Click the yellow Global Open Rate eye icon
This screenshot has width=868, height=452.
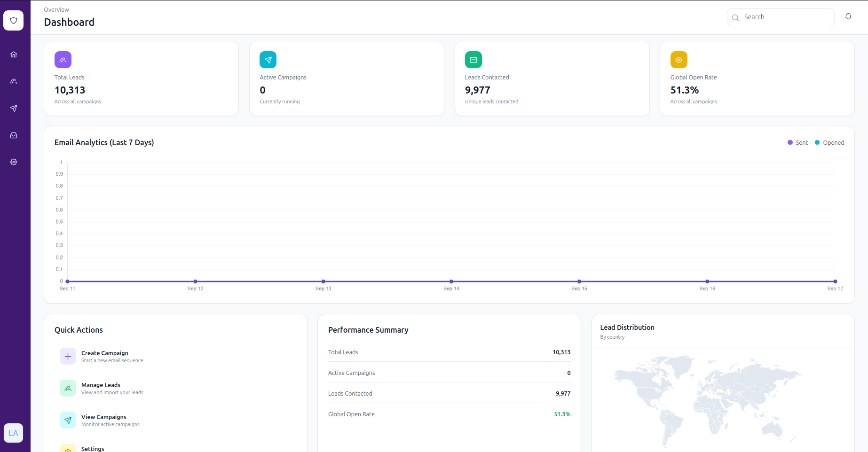click(x=679, y=60)
